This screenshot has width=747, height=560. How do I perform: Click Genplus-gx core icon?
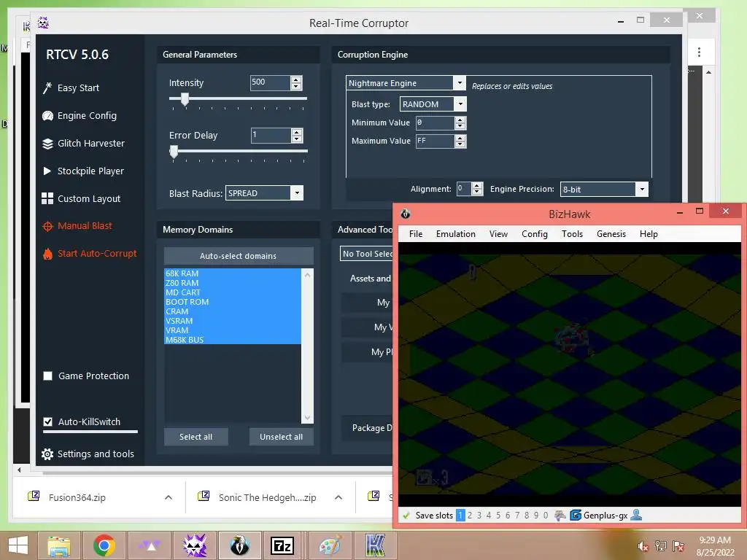tap(576, 516)
